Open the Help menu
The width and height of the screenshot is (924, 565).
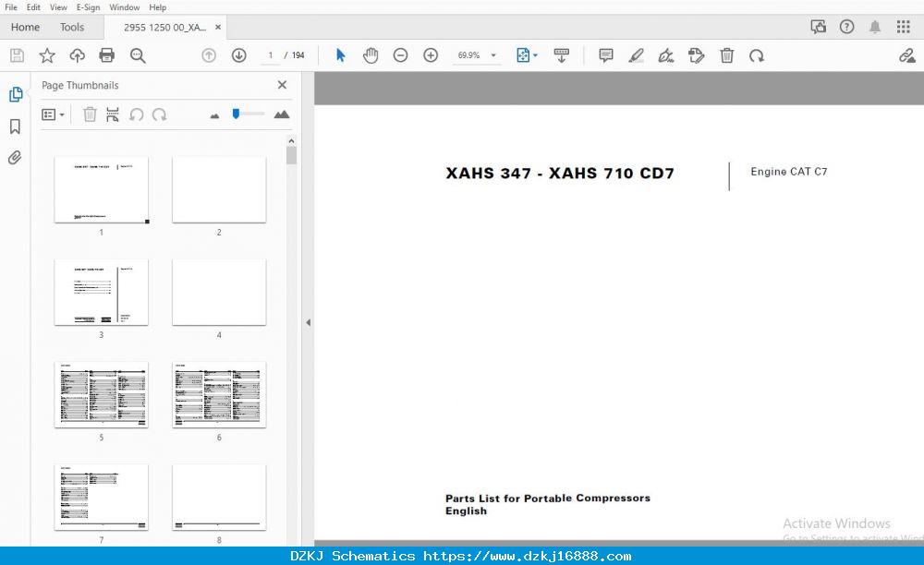[x=157, y=7]
